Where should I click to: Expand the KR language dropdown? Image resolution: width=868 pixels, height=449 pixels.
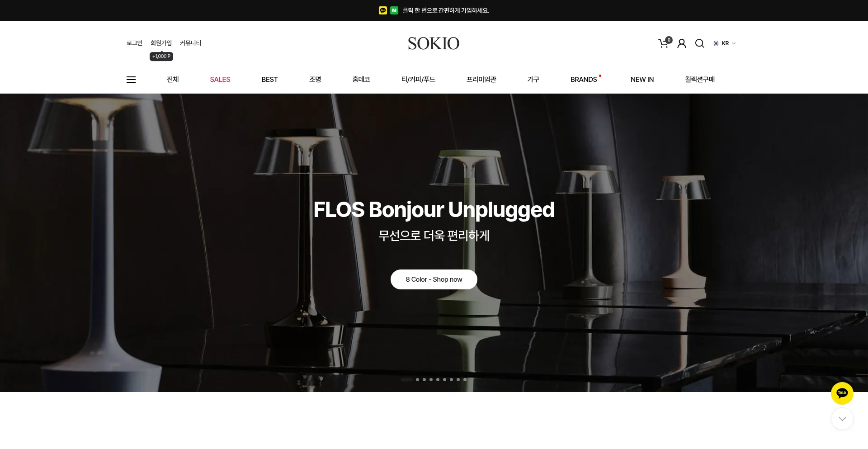point(725,43)
